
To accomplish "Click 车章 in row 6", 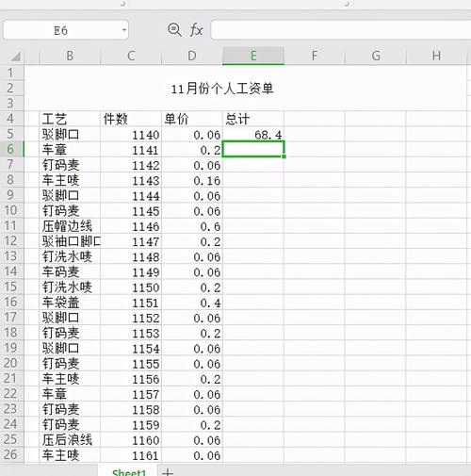I will (x=70, y=150).
